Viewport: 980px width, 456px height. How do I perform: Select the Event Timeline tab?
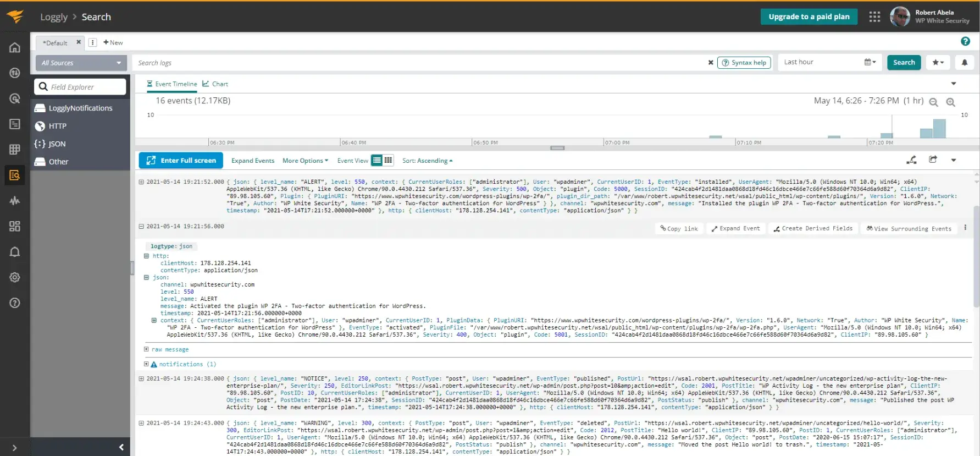pos(171,84)
